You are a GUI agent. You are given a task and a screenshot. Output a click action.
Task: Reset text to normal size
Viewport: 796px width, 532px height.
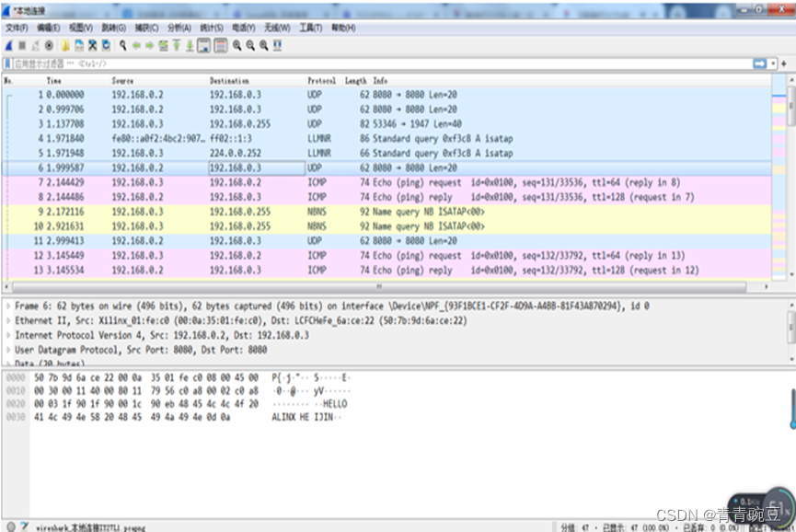[x=263, y=46]
